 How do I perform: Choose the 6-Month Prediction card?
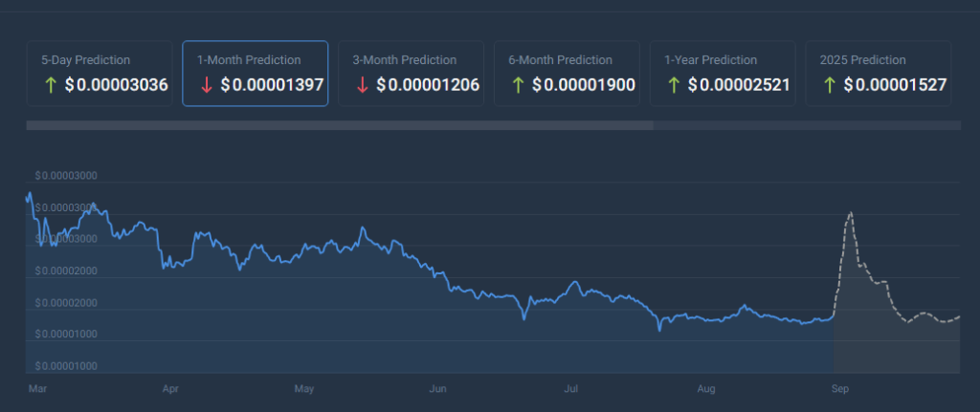pyautogui.click(x=567, y=74)
